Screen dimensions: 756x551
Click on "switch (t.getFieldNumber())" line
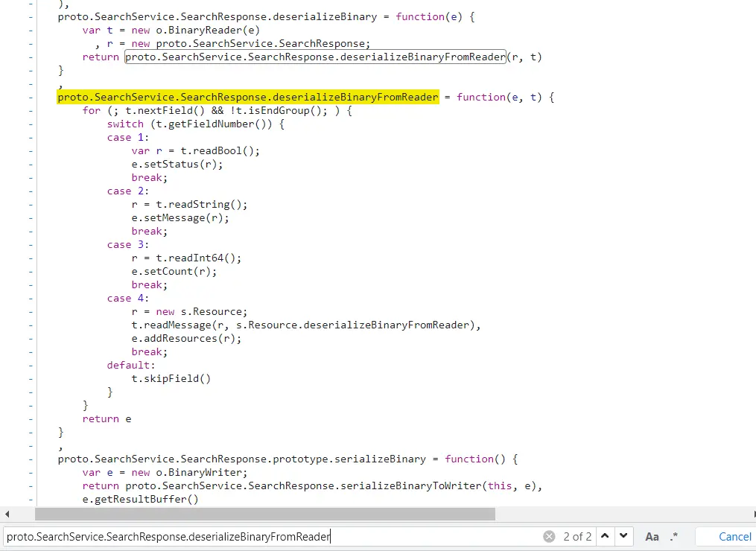pos(196,124)
